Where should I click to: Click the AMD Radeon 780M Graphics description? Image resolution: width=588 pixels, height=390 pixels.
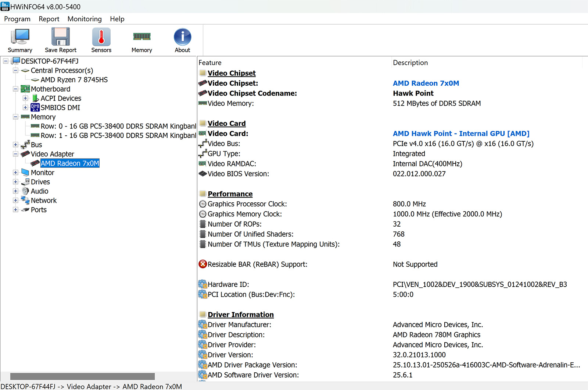pos(437,335)
